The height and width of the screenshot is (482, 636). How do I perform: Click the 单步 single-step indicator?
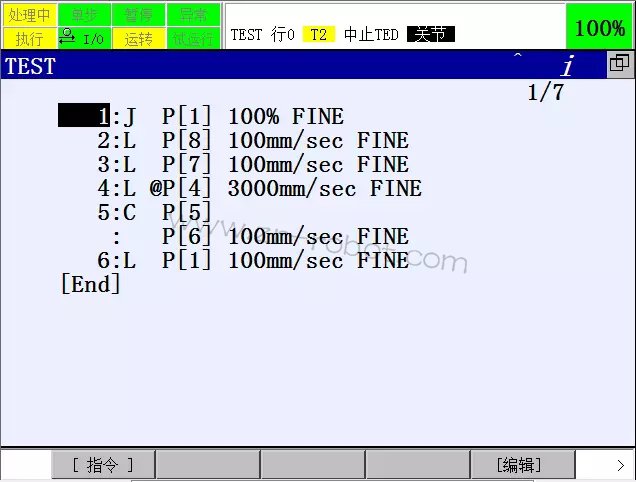(x=84, y=15)
